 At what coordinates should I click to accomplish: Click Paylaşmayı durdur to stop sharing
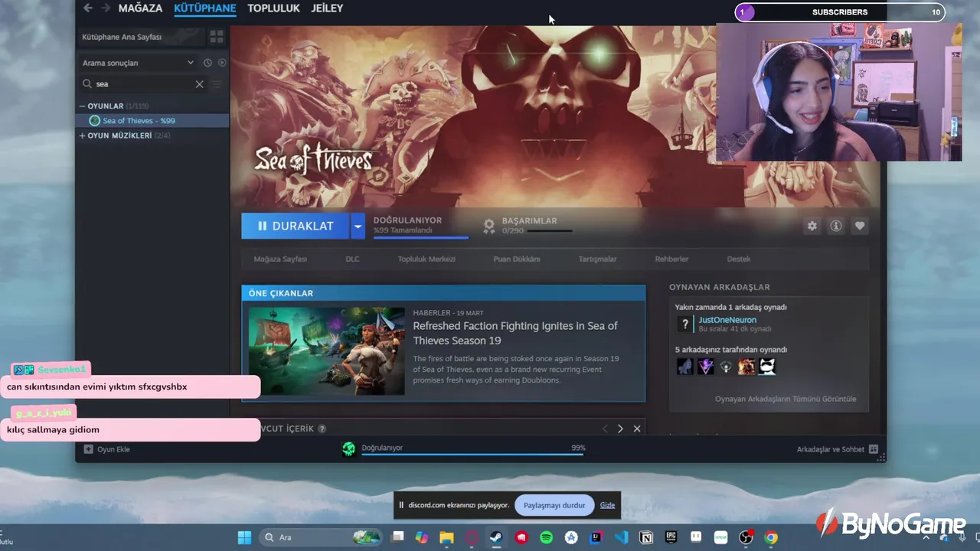[554, 505]
